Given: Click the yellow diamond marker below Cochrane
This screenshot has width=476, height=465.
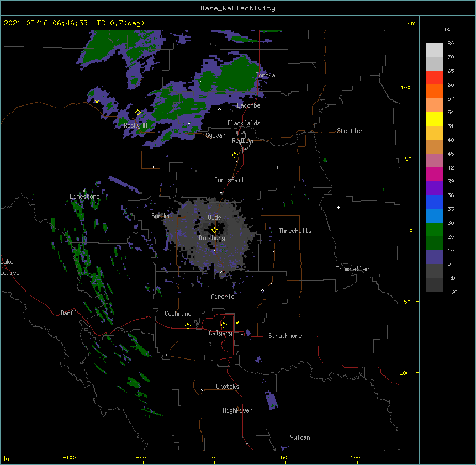Looking at the screenshot, I should pos(188,326).
